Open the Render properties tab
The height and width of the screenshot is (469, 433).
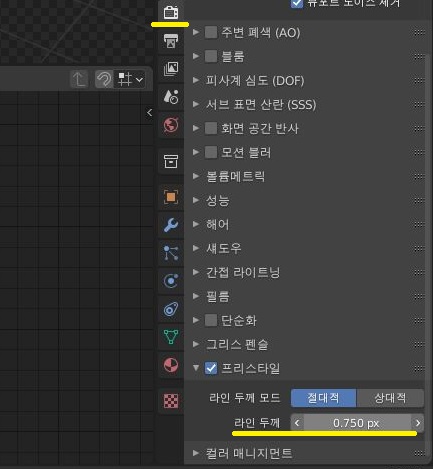(x=171, y=13)
